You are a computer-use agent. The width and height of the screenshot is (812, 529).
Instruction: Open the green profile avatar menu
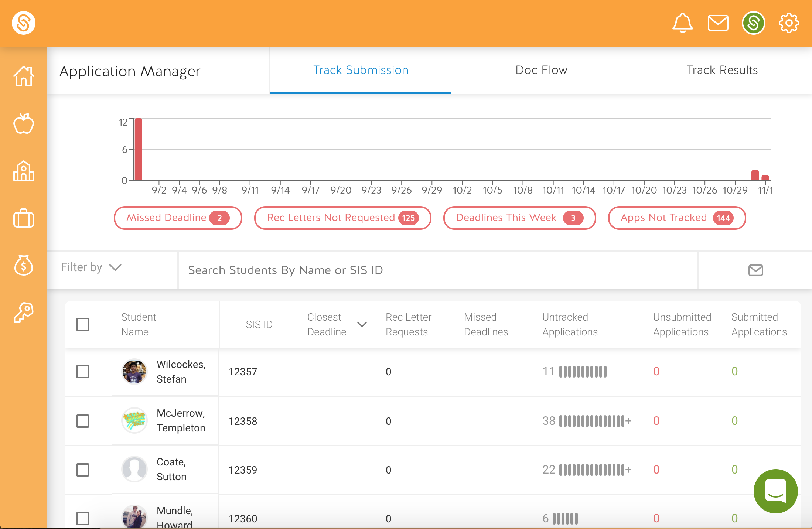[x=753, y=23]
